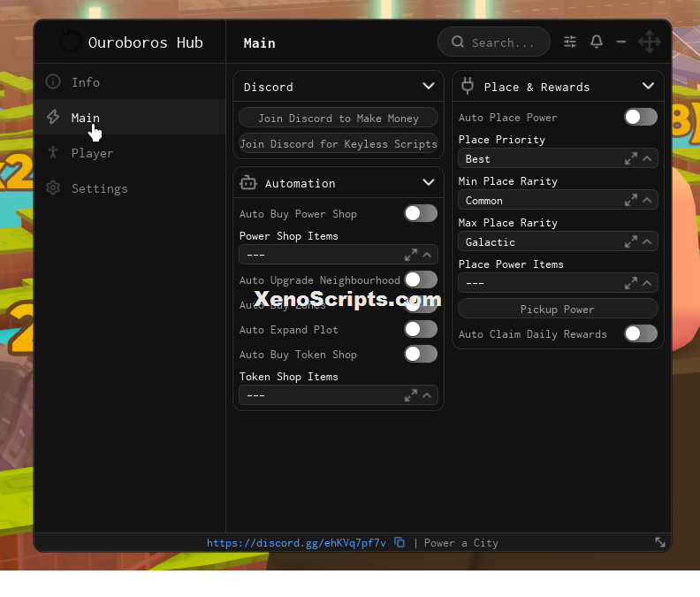Image resolution: width=700 pixels, height=597 pixels.
Task: Click the Power a City footer text
Action: 460,543
